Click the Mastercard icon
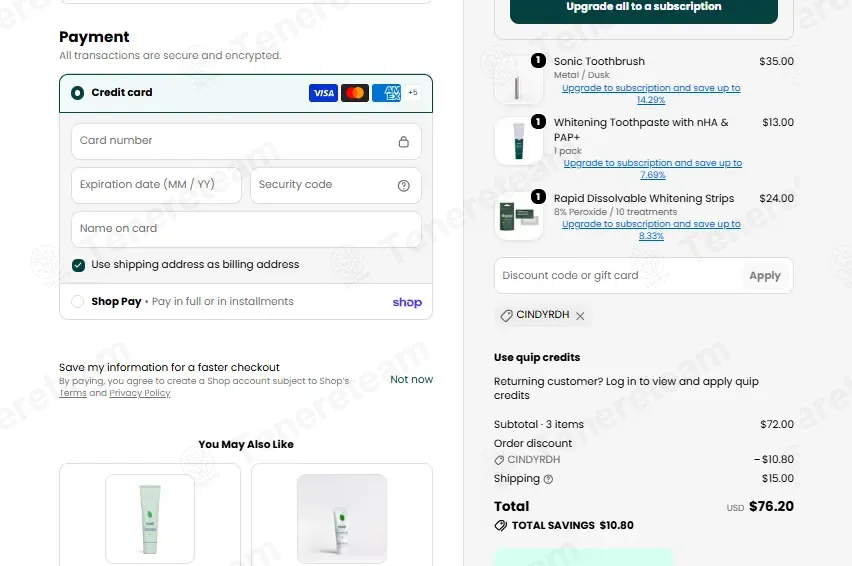This screenshot has height=566, width=852. [x=355, y=93]
